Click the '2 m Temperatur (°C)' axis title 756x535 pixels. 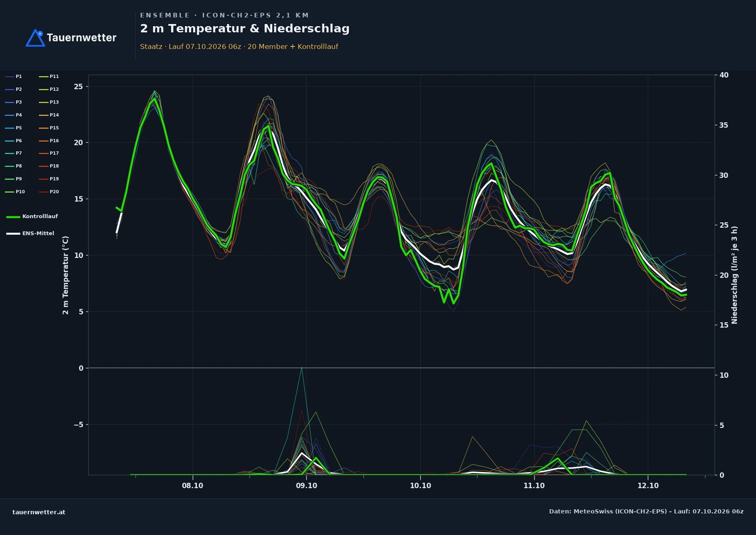(x=65, y=275)
